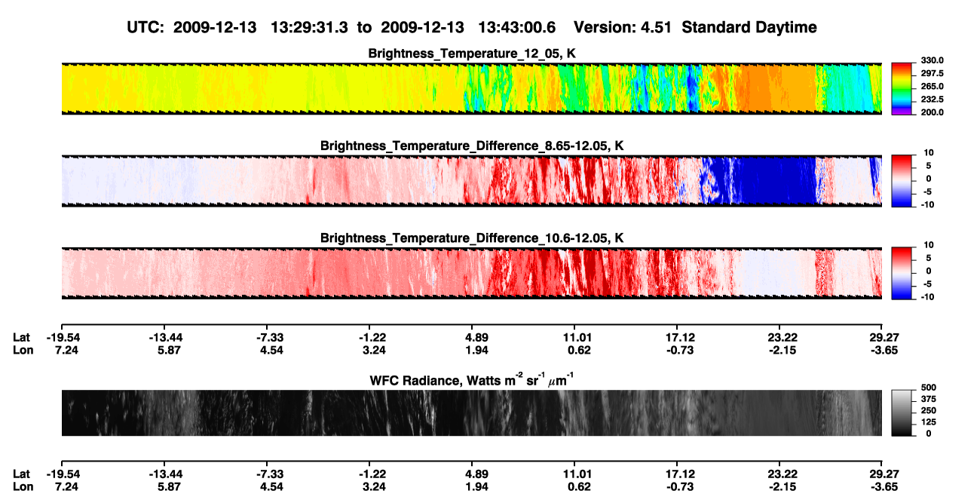Click latitude 4.89 under the 10.6-12.05 plot
Screen dimensions: 980x503
point(471,337)
